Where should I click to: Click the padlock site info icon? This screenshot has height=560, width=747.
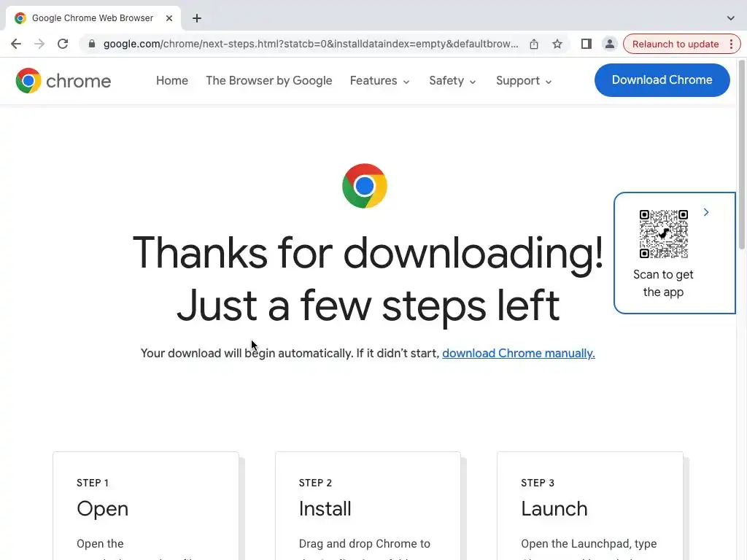point(92,44)
